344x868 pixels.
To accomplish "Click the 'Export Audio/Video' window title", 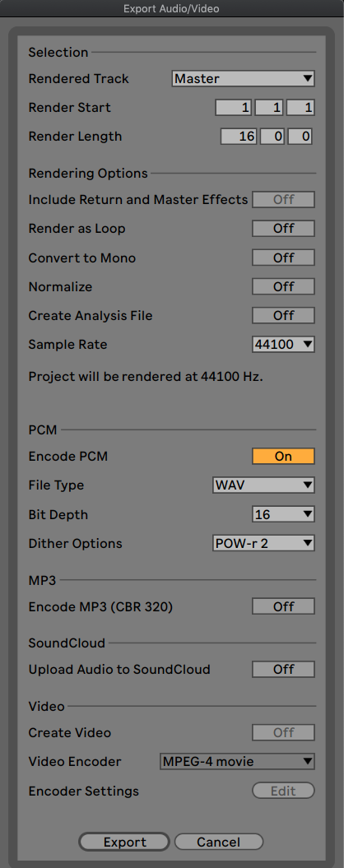I will [172, 8].
